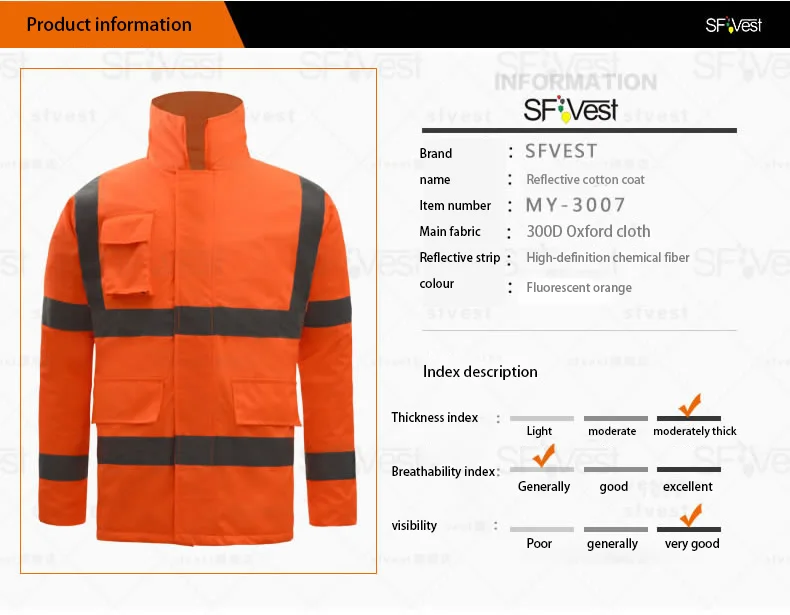Viewport: 790px width, 615px height.
Task: Click the large SFVest logo above specifications
Action: coord(570,109)
